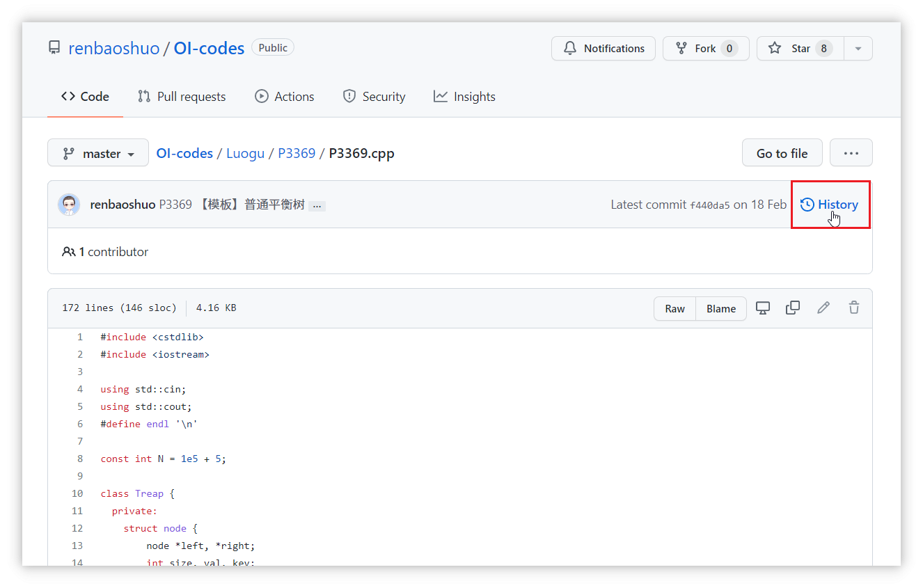
Task: Fork the repository
Action: pos(706,49)
